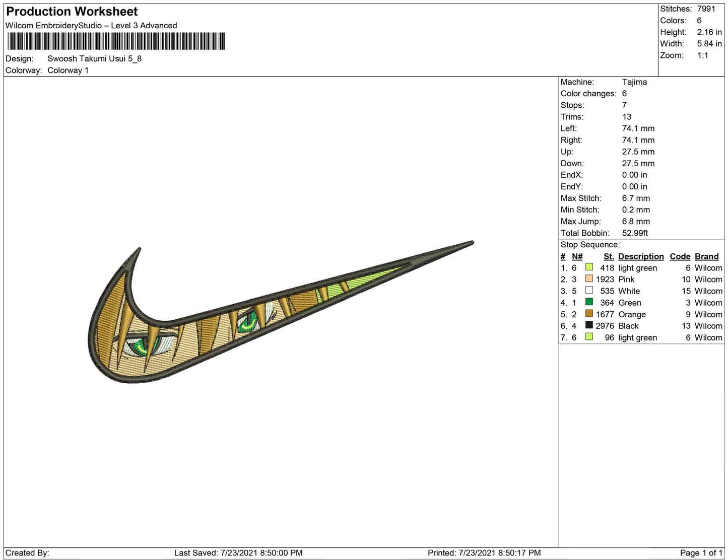
Task: Click the Description column header
Action: (x=641, y=256)
